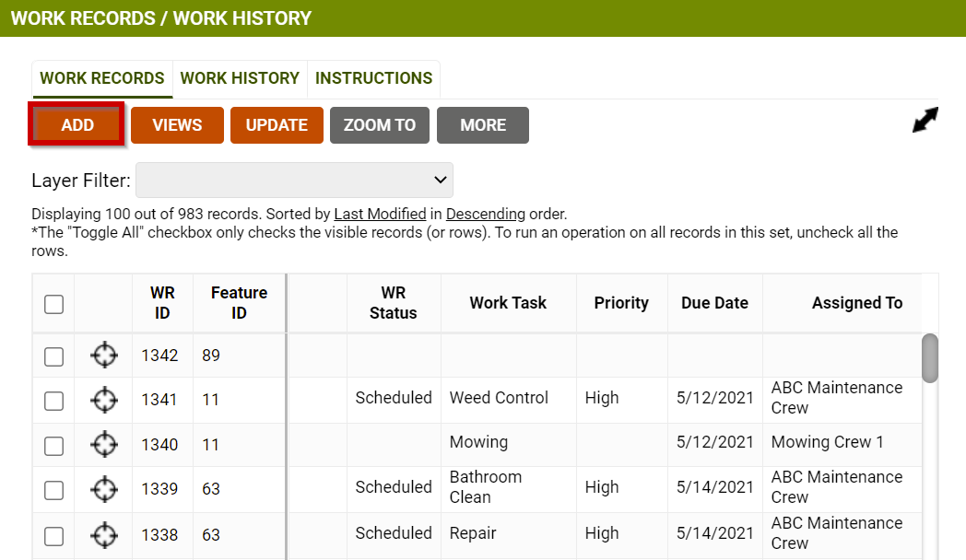Open the INSTRUCTIONS tab
This screenshot has height=560, width=966.
[373, 78]
